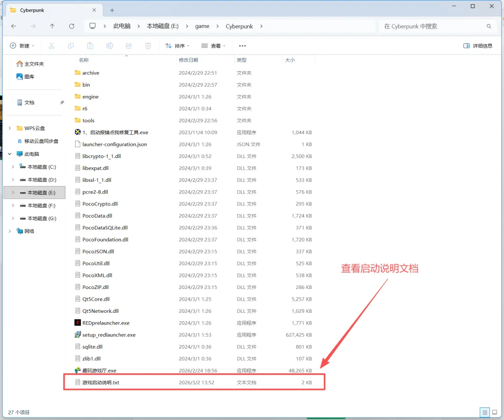Click the monitor icon in address bar
504x420 pixels.
tap(92, 26)
